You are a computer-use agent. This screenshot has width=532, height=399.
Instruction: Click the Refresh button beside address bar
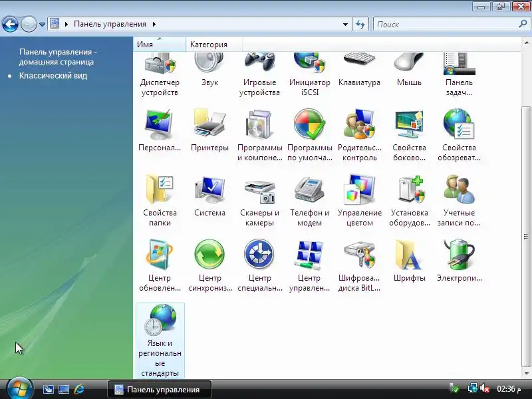click(360, 25)
